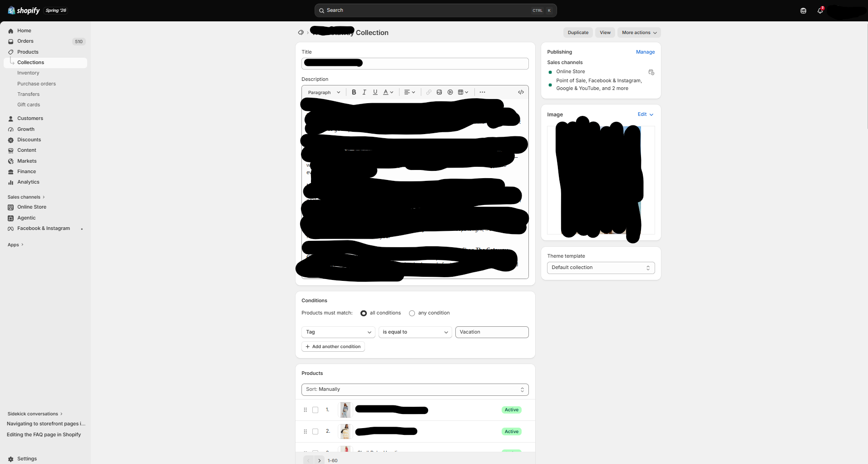Open the Paragraph style dropdown
The height and width of the screenshot is (464, 868).
coord(324,92)
